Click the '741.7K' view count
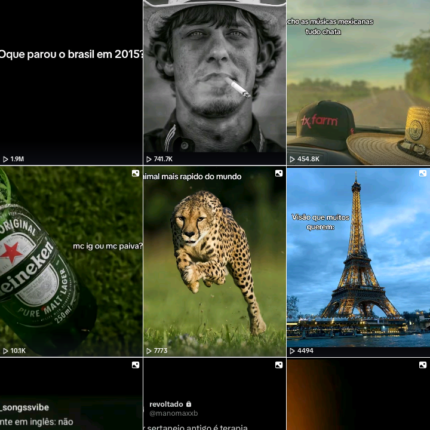 [x=163, y=159]
